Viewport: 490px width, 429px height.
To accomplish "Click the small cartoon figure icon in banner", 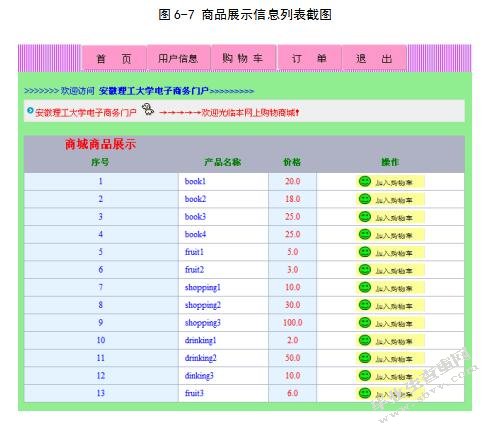I will tap(148, 109).
